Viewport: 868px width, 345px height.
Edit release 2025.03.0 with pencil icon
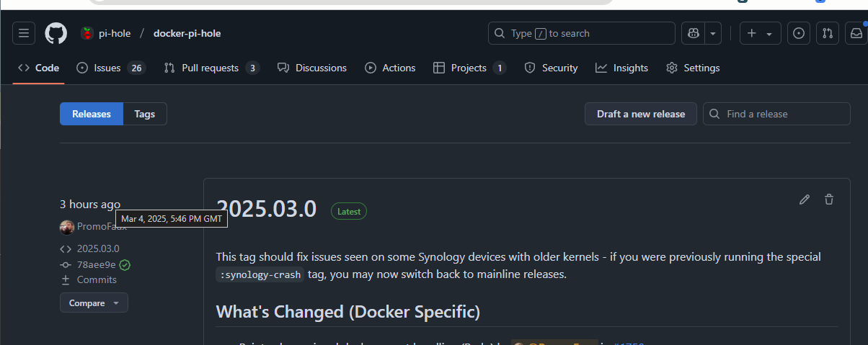coord(805,200)
